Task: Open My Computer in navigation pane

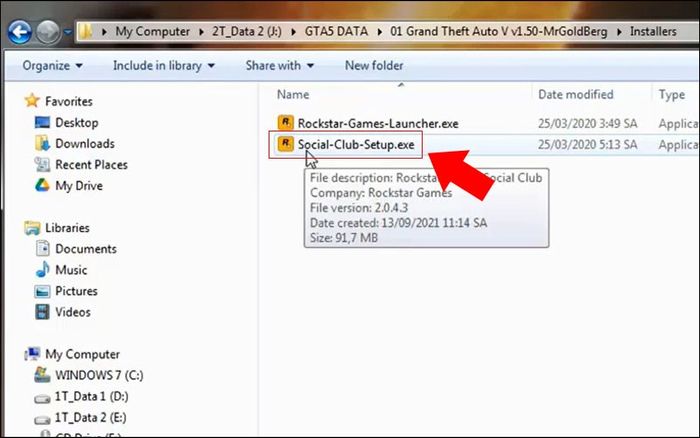Action: pyautogui.click(x=82, y=355)
